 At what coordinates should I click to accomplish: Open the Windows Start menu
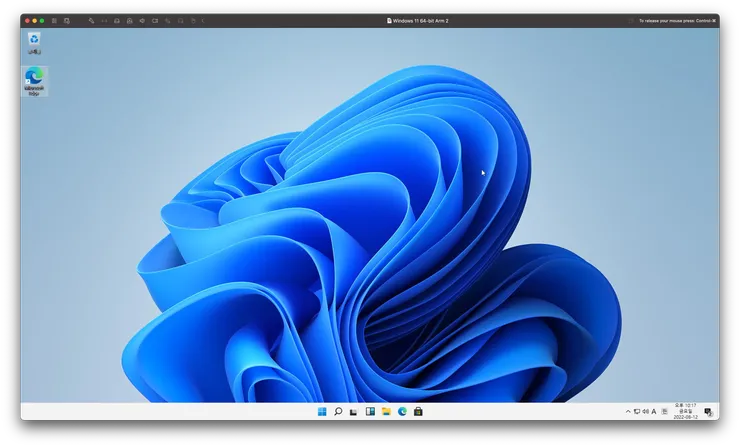[x=322, y=412]
